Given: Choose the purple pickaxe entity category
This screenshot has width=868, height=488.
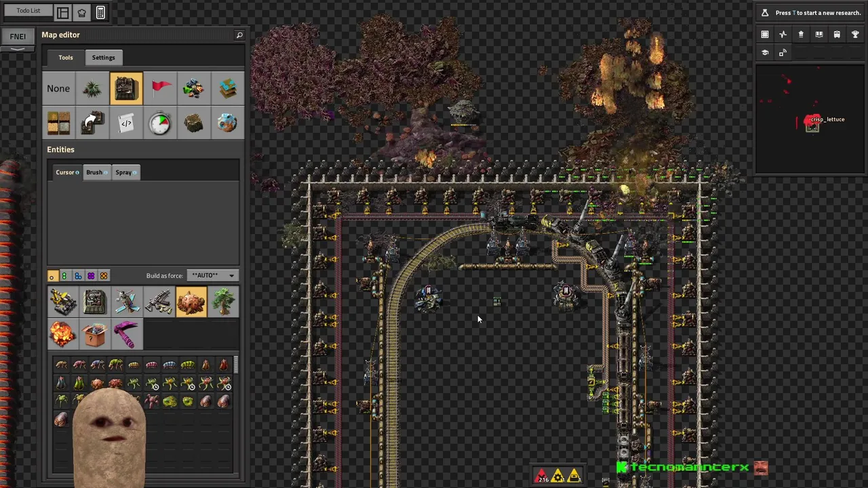Looking at the screenshot, I should pos(127,334).
